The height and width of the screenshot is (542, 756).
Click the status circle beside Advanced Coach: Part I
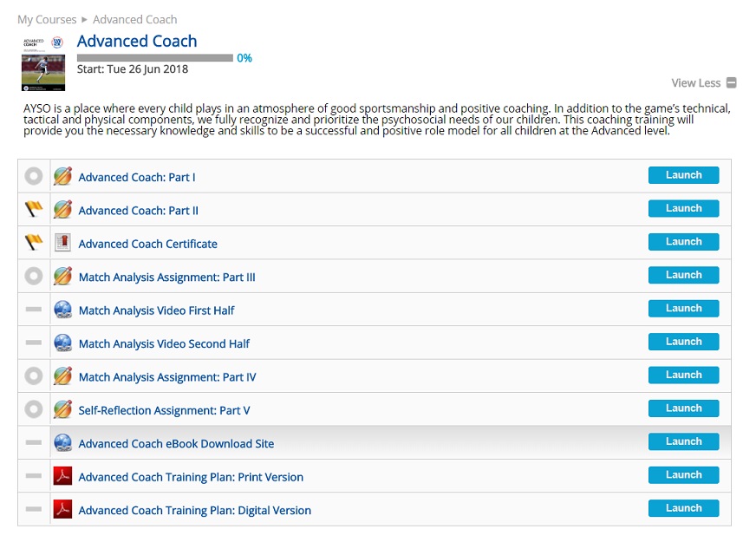coord(33,175)
